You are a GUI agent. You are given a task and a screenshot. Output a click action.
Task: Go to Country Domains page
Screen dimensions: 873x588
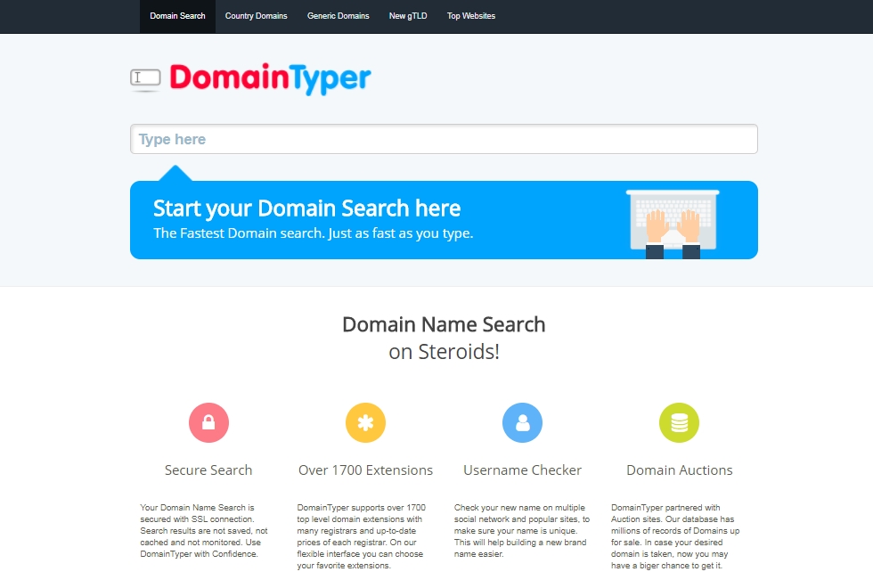[257, 16]
